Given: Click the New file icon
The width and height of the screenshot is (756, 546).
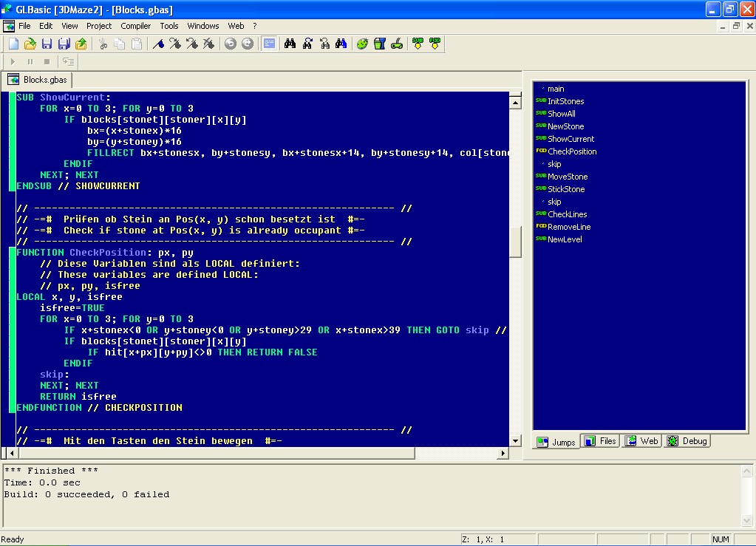Looking at the screenshot, I should (13, 44).
